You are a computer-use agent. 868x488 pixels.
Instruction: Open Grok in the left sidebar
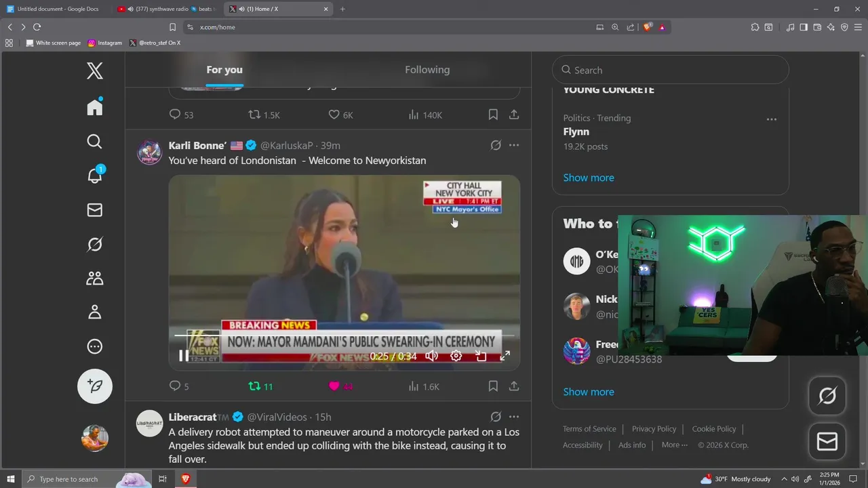pyautogui.click(x=95, y=244)
